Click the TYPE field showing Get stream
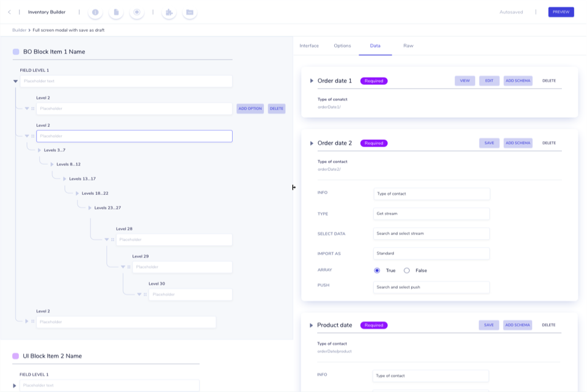Screen dimensions: 587x392 click(431, 214)
